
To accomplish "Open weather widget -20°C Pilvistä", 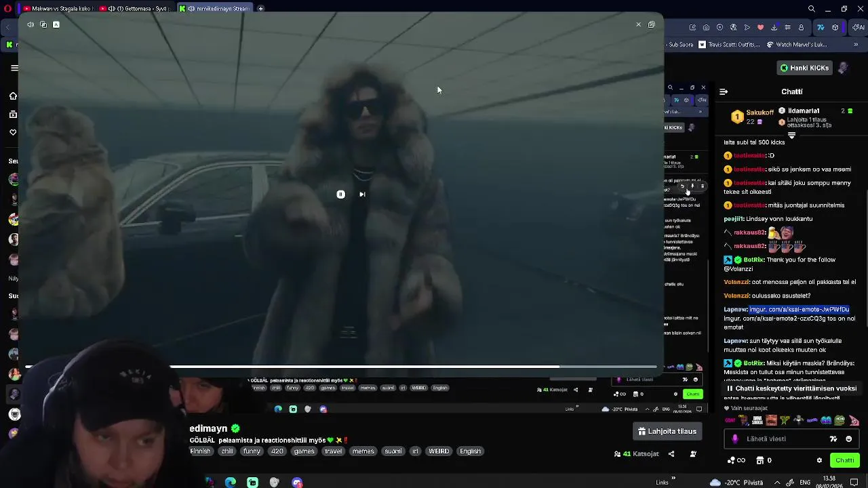I will pos(736,483).
